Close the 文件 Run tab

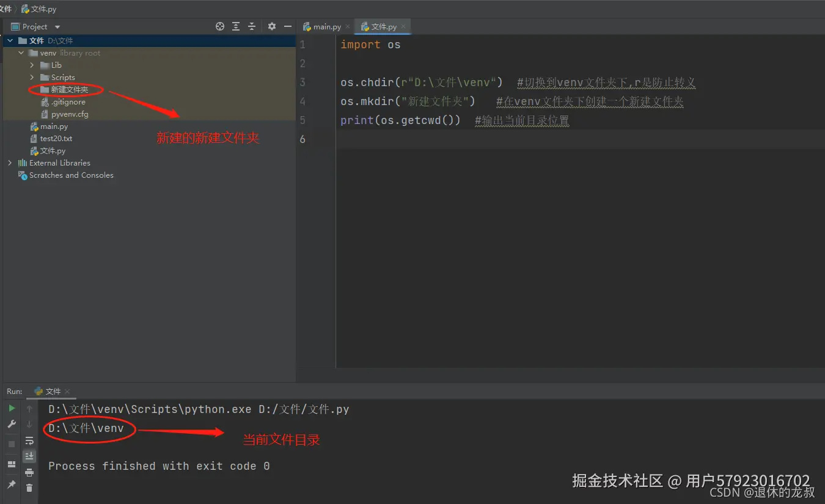(x=67, y=392)
